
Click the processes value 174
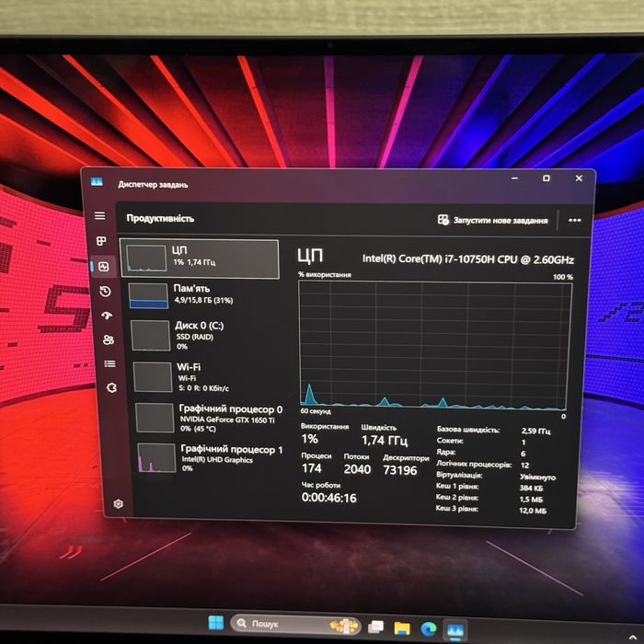tap(311, 468)
